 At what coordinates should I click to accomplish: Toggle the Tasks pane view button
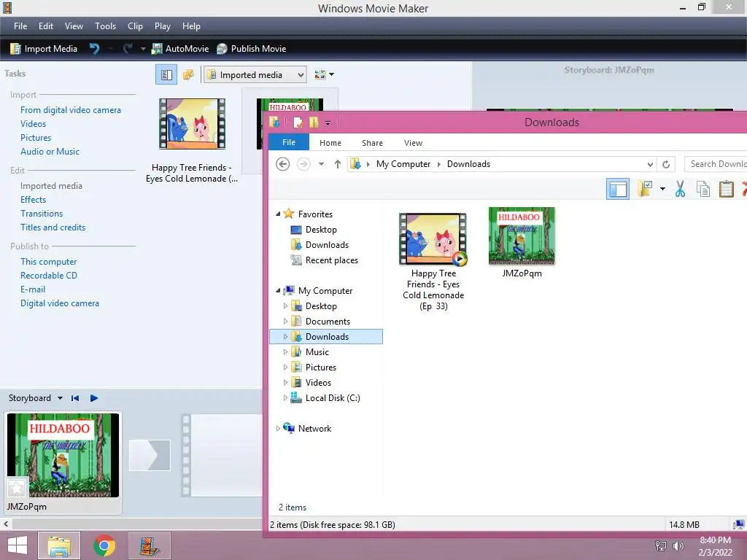tap(166, 75)
